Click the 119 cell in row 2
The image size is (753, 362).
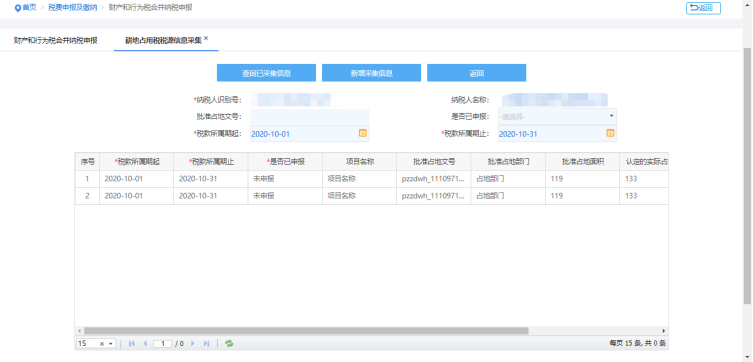[583, 196]
